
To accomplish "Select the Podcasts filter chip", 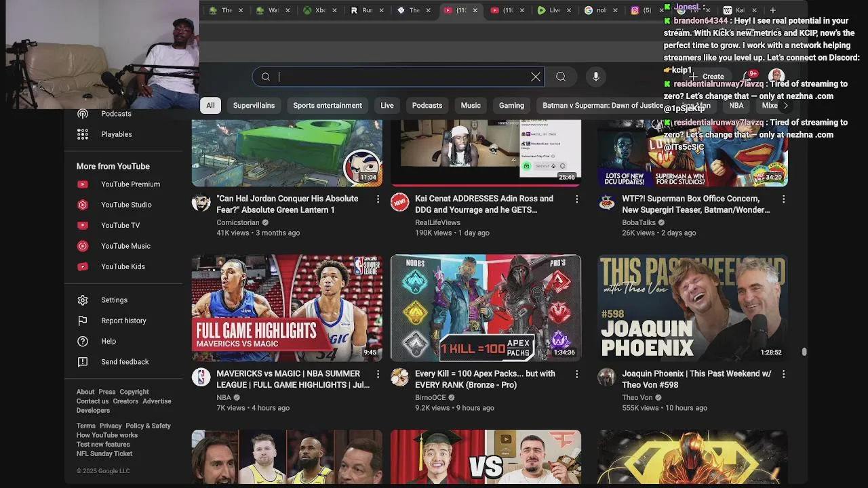I will [x=427, y=105].
